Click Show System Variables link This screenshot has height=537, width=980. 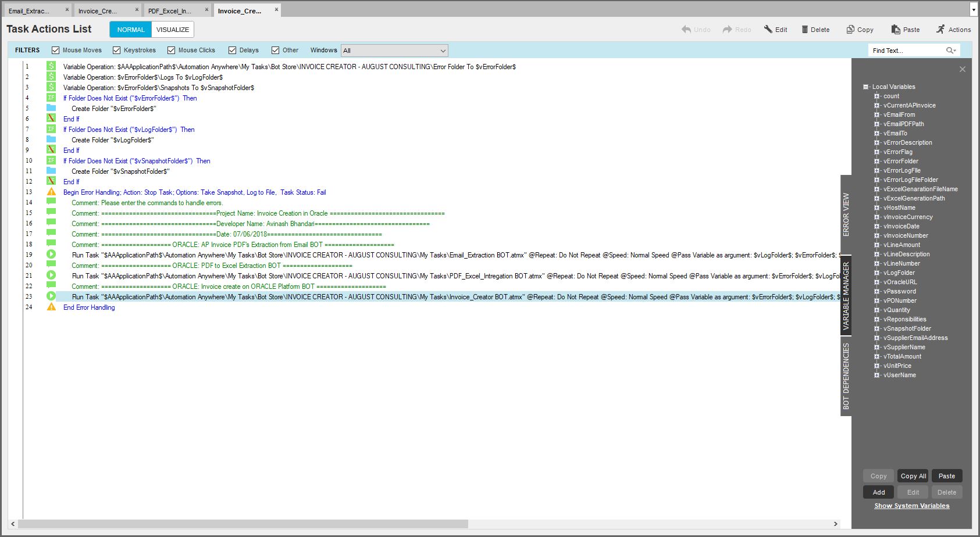point(911,506)
